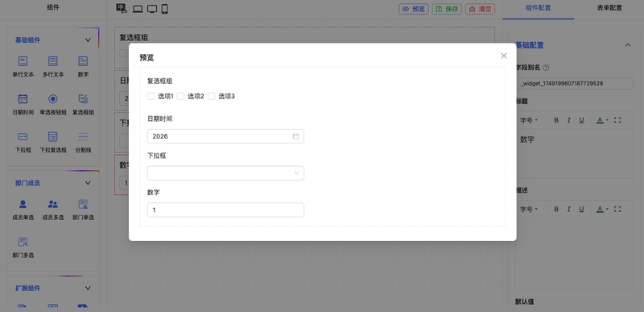Select the 单行文本 component icon

coord(23,61)
